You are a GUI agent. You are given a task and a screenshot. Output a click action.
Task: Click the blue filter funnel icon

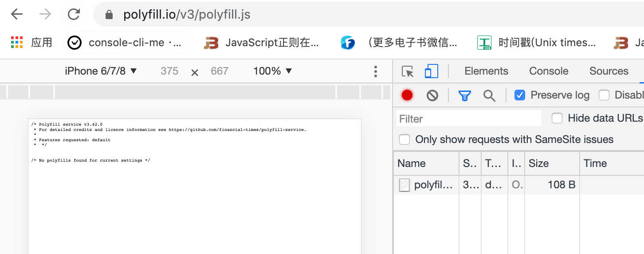click(464, 95)
